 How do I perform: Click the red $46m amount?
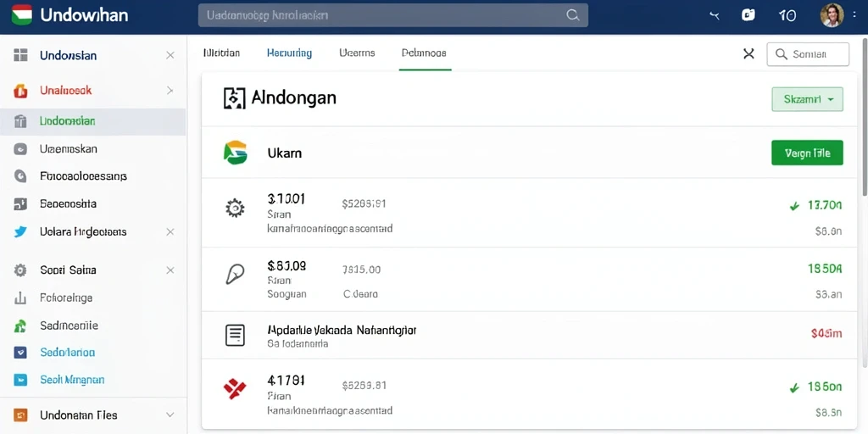tap(826, 333)
